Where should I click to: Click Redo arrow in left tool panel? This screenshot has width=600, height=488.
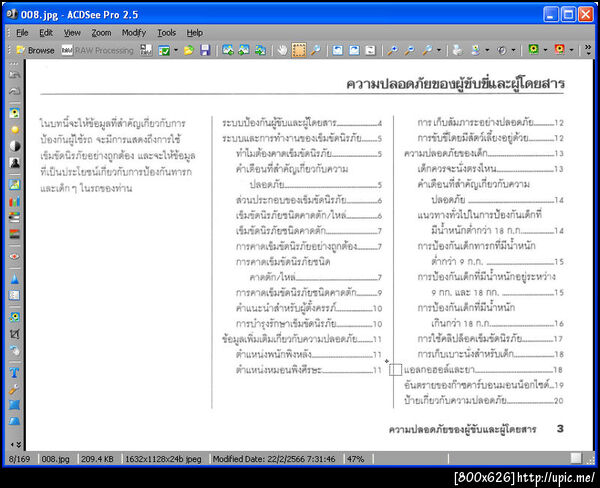[15, 91]
